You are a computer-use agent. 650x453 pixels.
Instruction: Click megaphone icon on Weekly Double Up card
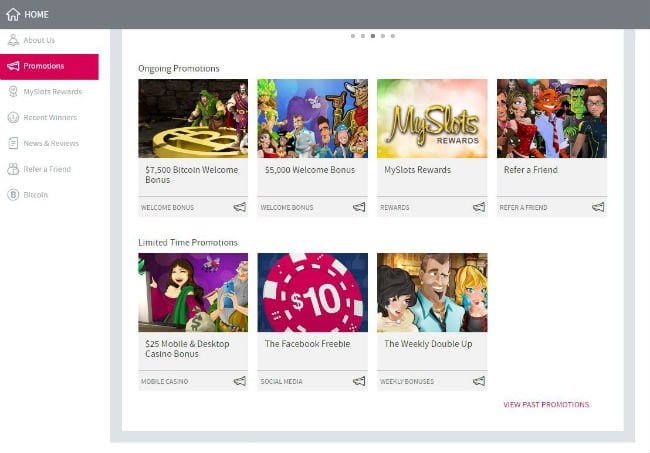click(479, 381)
